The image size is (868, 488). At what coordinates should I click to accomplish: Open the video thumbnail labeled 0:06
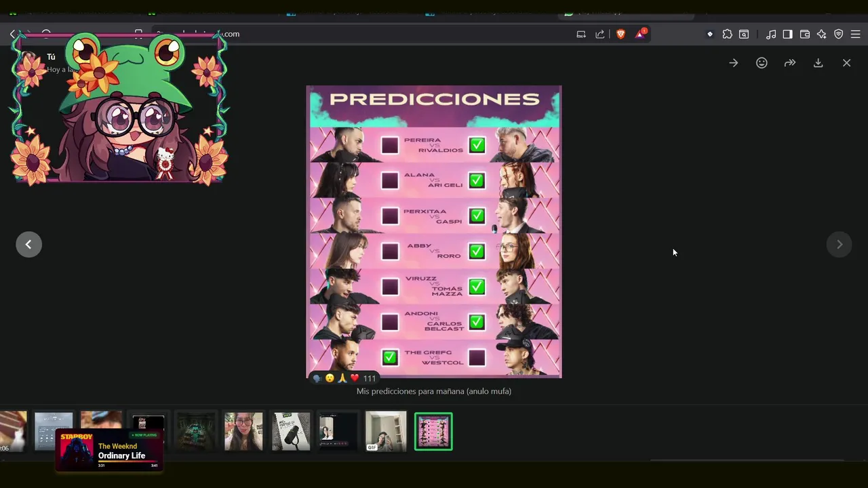click(x=12, y=431)
